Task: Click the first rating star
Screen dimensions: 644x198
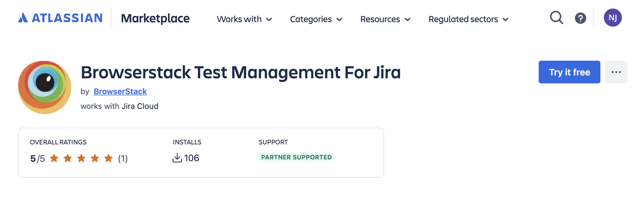Action: 54,158
